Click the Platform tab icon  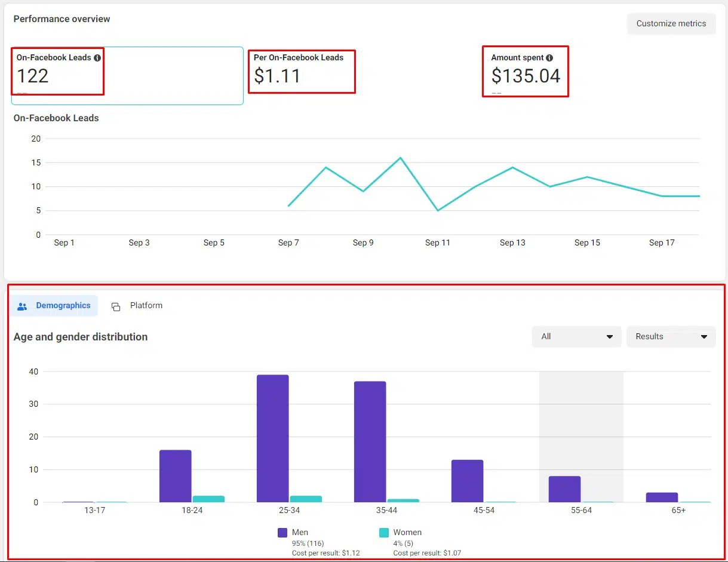point(116,306)
